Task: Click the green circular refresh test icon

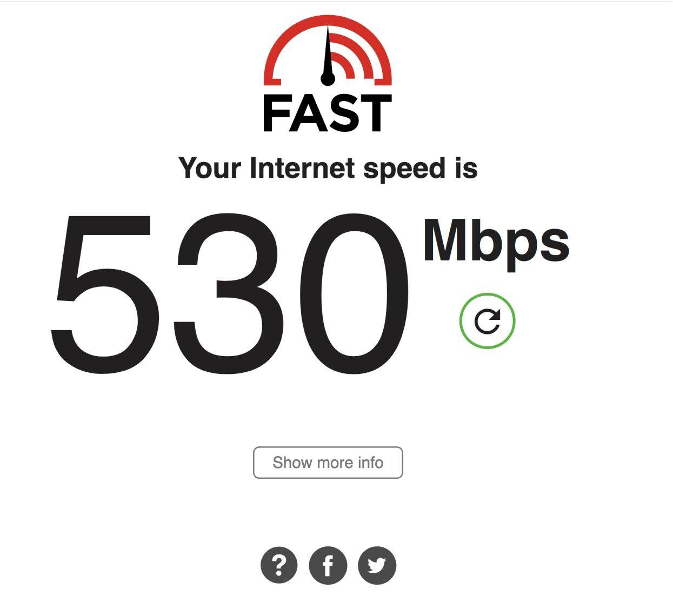Action: pos(487,321)
